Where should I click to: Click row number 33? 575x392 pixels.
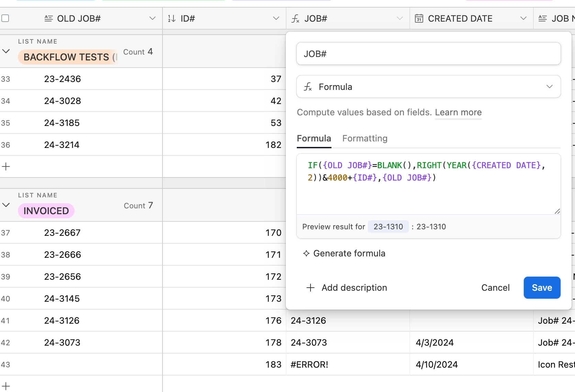pos(5,79)
